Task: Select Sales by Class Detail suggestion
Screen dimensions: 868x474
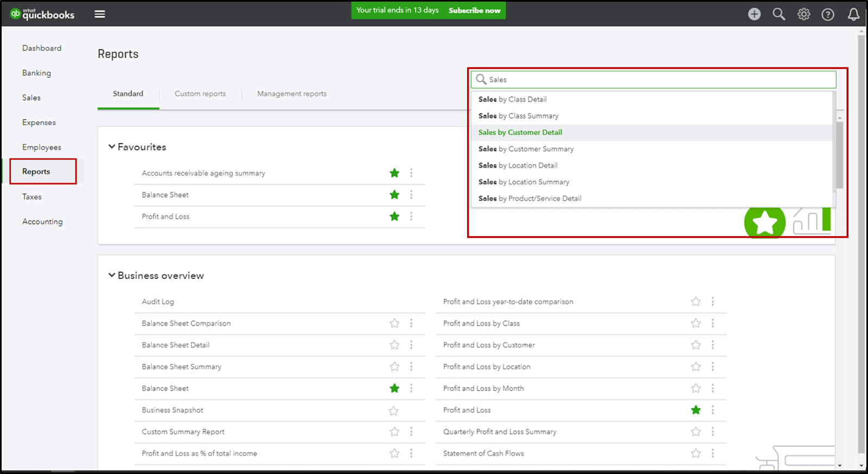Action: point(652,99)
